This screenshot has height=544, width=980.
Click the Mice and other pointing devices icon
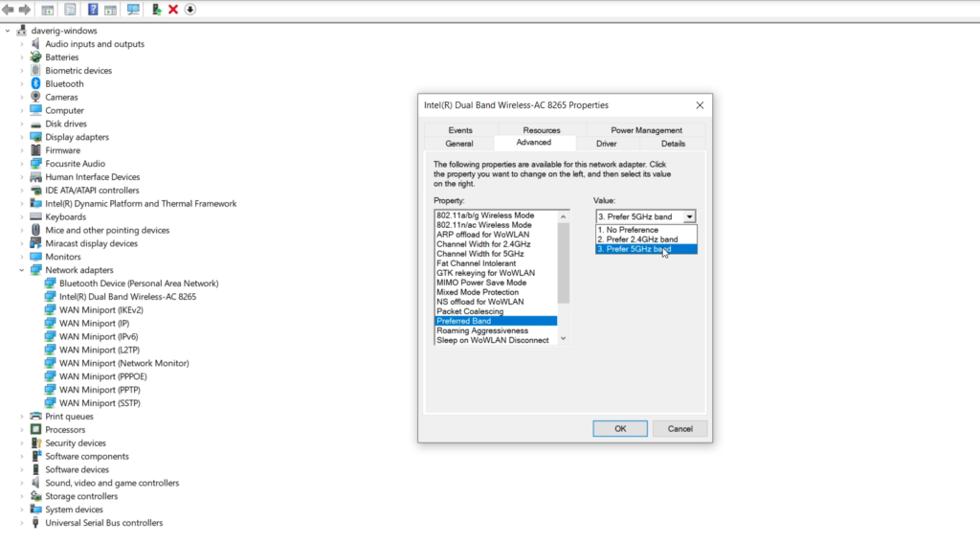pyautogui.click(x=35, y=230)
